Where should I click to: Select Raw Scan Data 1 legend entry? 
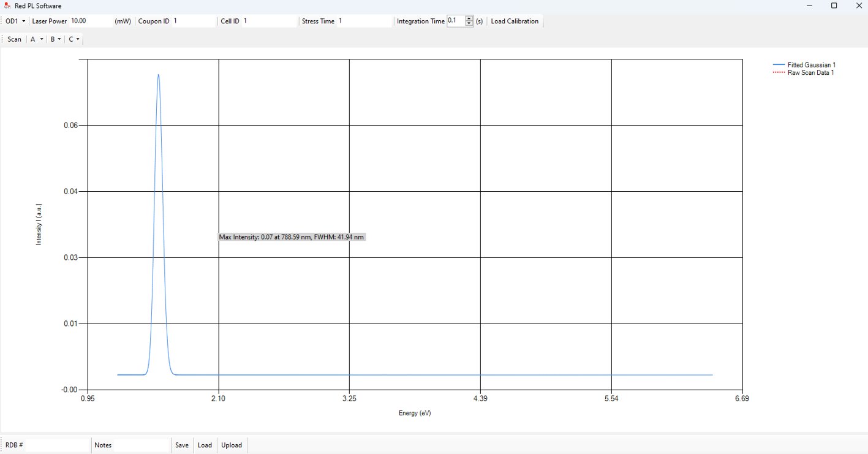pyautogui.click(x=810, y=72)
